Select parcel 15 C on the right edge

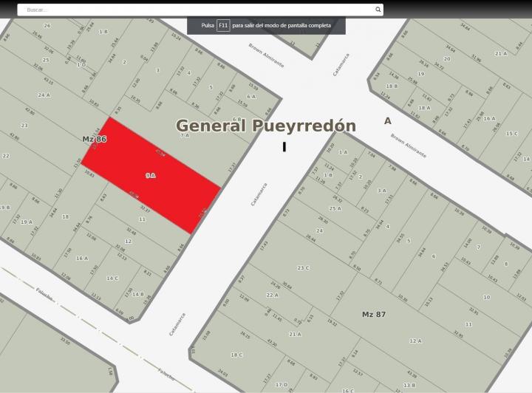pos(511,134)
